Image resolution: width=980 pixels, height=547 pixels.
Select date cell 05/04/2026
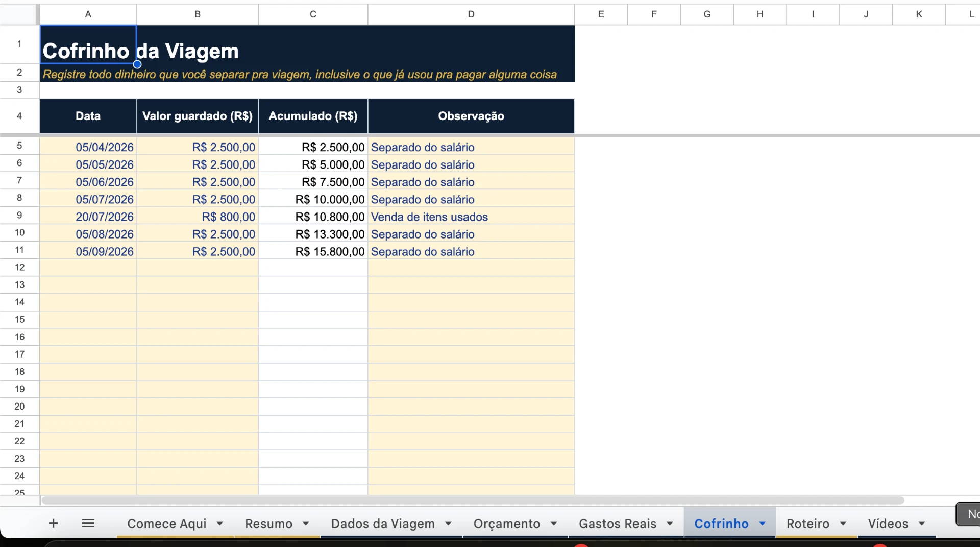tap(88, 147)
